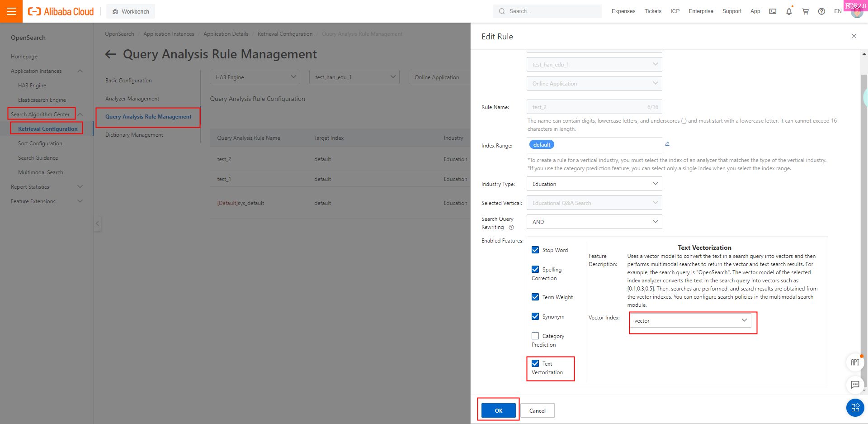Open the hamburger main menu

tap(11, 11)
